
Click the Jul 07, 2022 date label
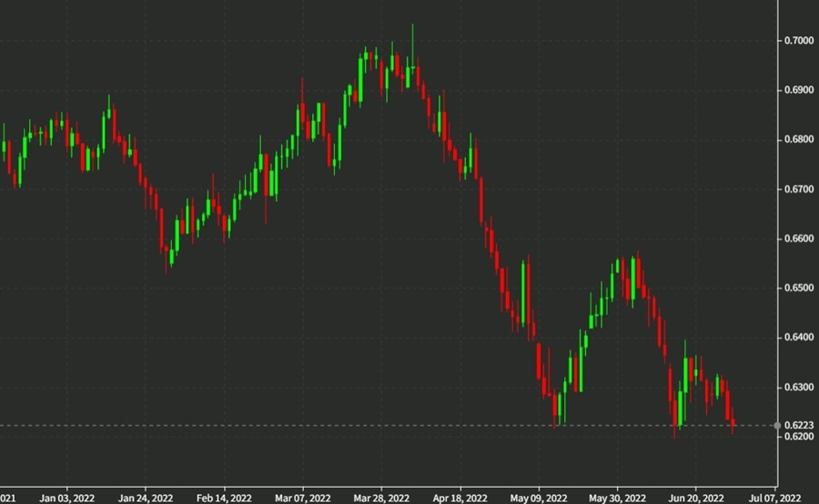(x=774, y=499)
